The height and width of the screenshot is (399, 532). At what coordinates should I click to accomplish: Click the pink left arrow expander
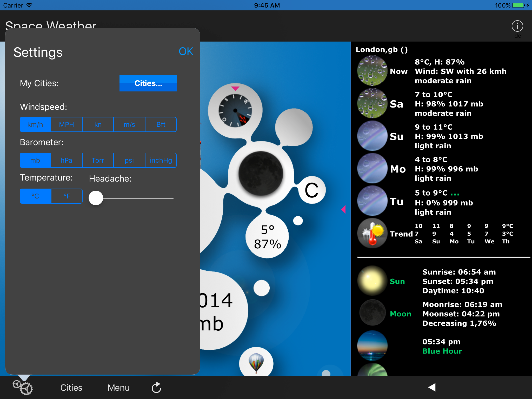click(343, 209)
